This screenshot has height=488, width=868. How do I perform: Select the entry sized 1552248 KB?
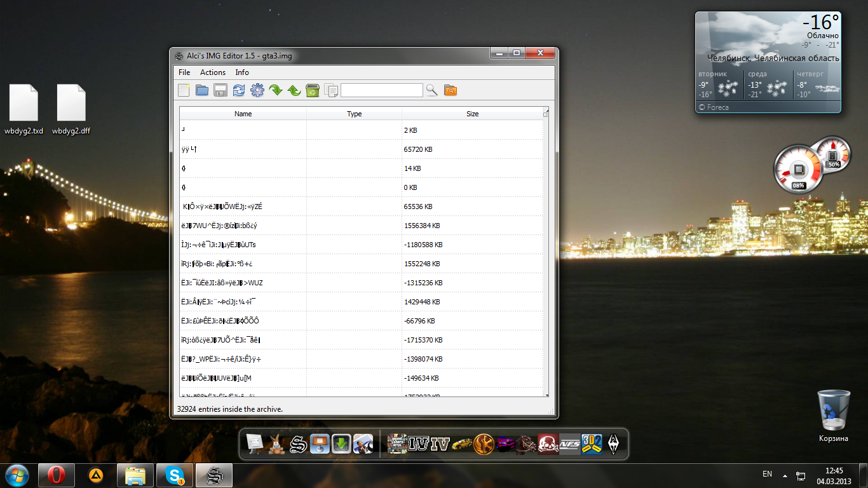click(x=361, y=264)
